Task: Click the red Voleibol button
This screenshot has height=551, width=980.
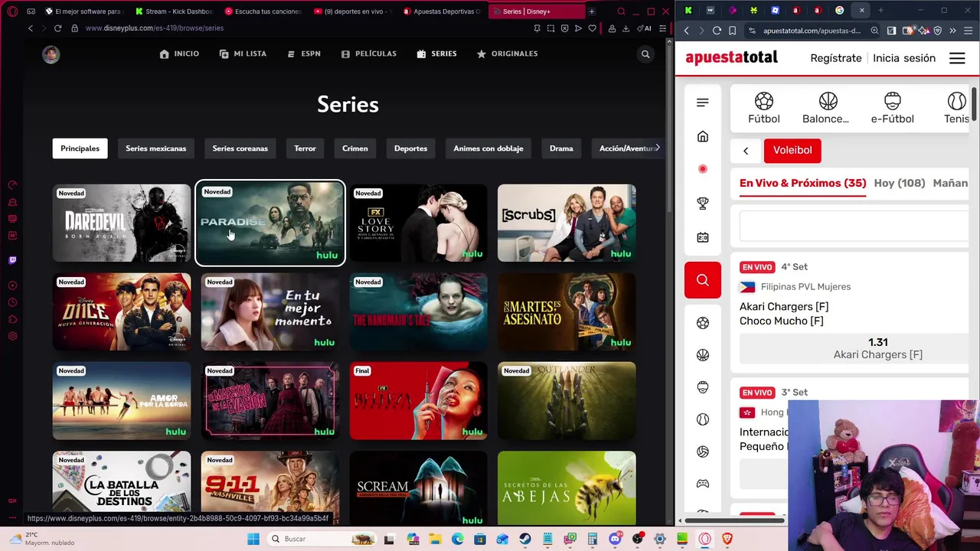Action: point(792,150)
